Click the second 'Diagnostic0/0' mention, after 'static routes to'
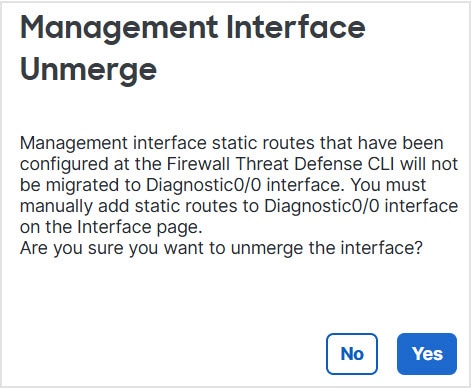The width and height of the screenshot is (471, 388). click(x=322, y=206)
